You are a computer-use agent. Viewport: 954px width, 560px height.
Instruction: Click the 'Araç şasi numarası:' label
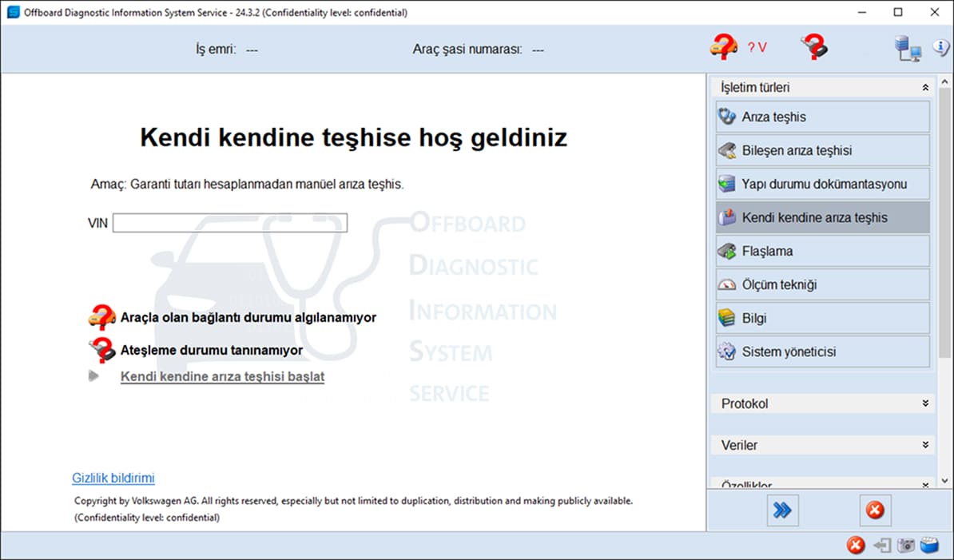(467, 50)
